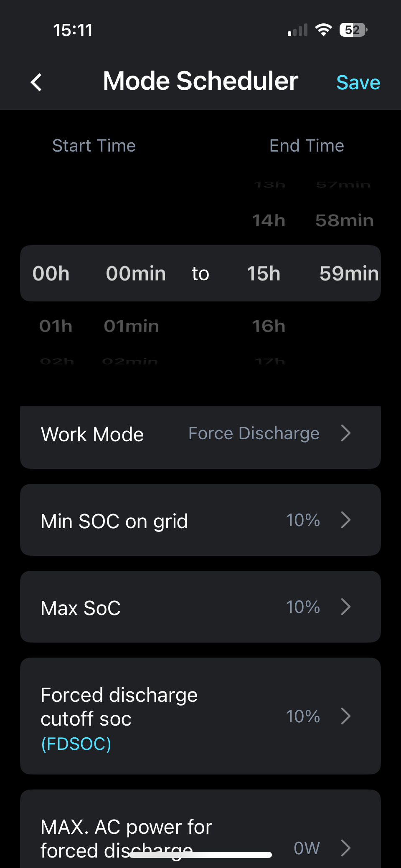Tap the 0W power value
The image size is (401, 868).
pyautogui.click(x=307, y=848)
